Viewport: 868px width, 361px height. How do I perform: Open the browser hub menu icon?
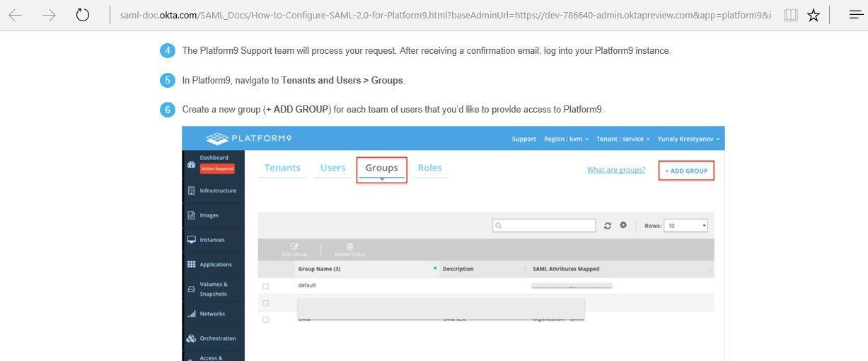(856, 15)
